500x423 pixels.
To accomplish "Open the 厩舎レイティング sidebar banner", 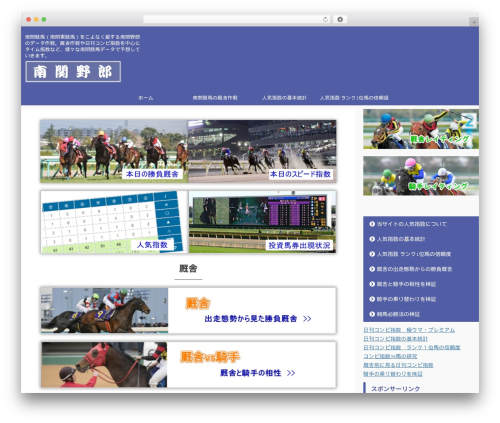I will (x=421, y=129).
